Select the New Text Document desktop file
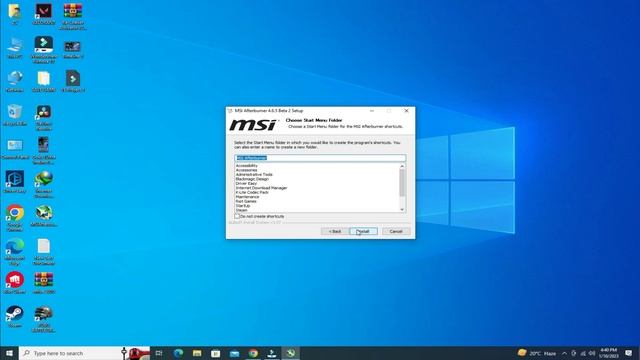 tap(44, 252)
